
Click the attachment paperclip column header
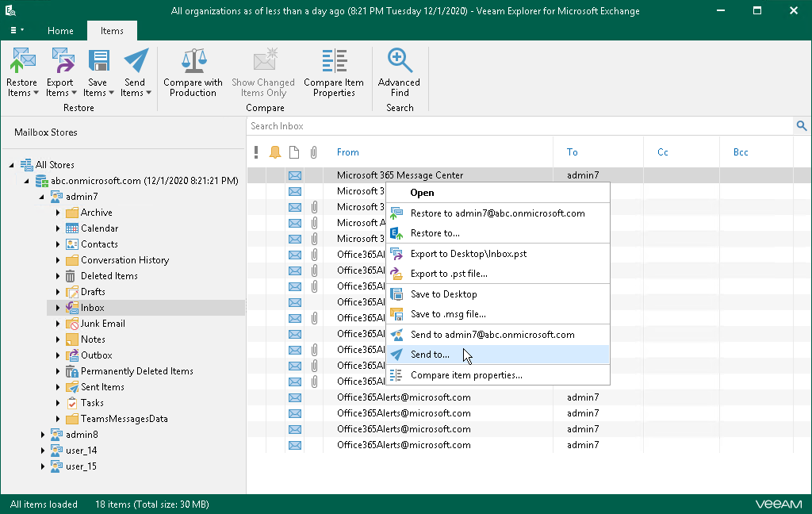point(313,152)
